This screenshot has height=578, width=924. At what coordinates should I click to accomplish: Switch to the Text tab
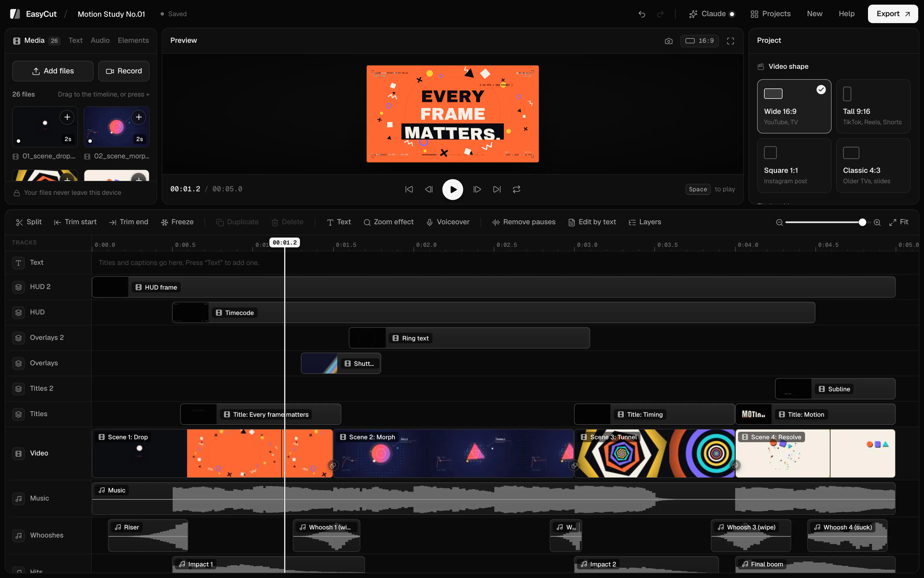(75, 40)
